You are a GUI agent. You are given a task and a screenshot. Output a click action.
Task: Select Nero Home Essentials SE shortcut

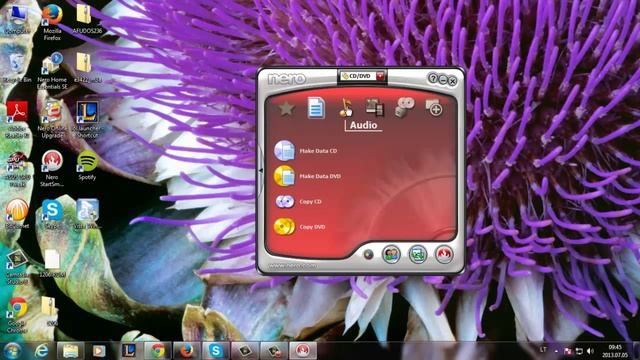coord(52,71)
